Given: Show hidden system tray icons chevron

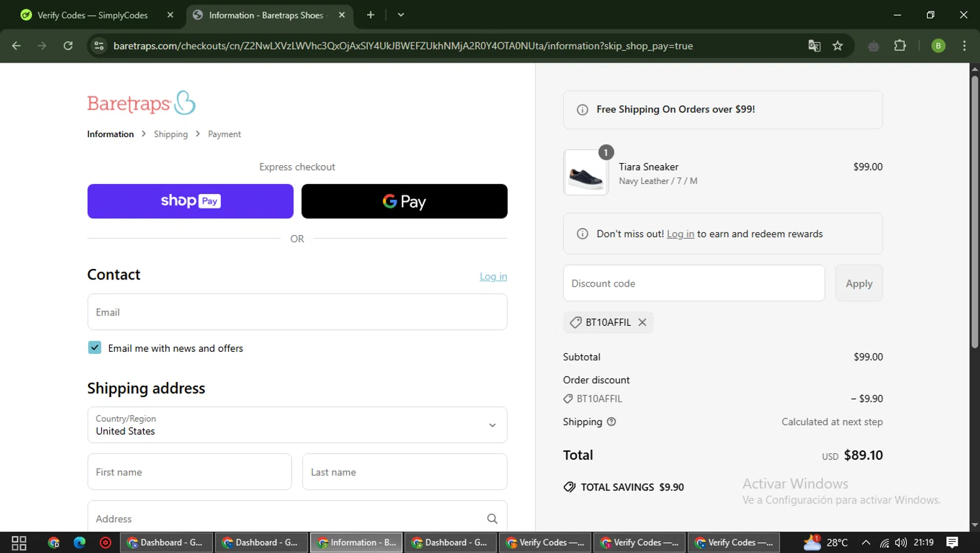Looking at the screenshot, I should click(866, 543).
